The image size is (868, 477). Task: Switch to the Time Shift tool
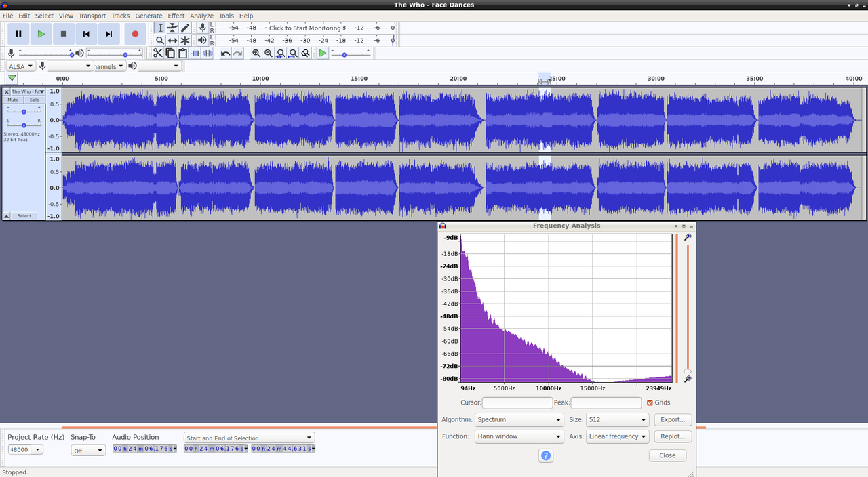tap(172, 41)
